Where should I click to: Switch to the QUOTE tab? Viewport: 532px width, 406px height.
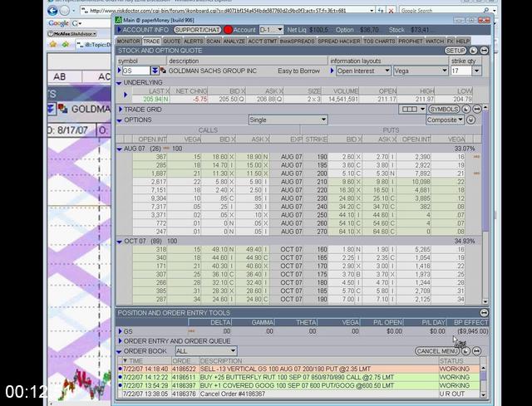(172, 41)
